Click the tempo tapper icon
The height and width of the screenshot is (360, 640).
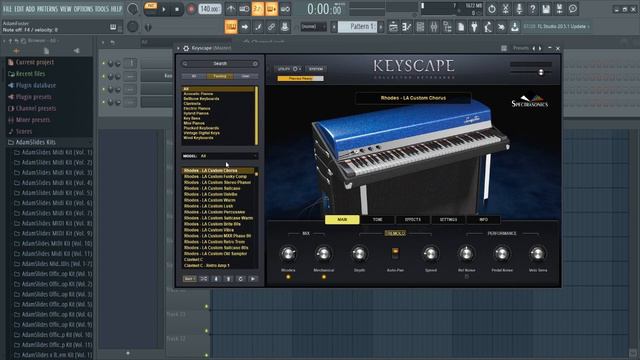(x=487, y=27)
